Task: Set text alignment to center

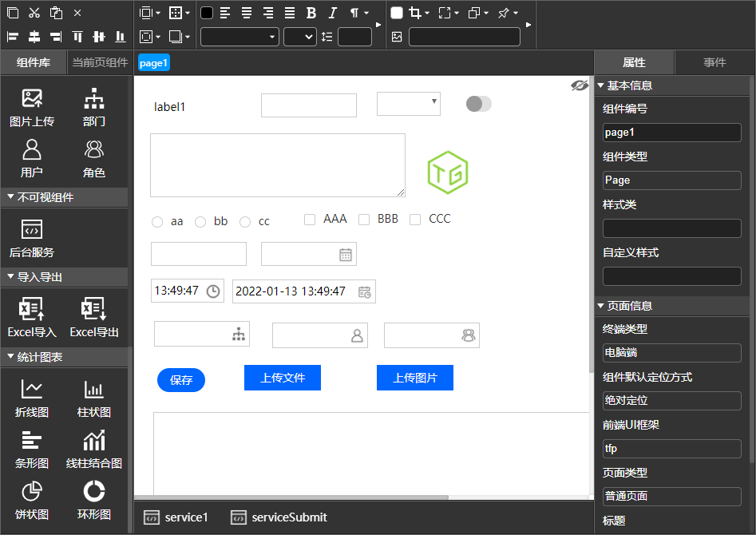Action: 247,13
